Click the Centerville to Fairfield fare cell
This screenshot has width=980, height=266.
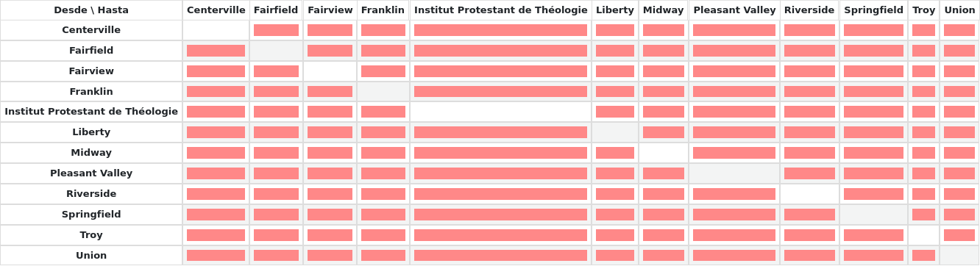tap(276, 30)
